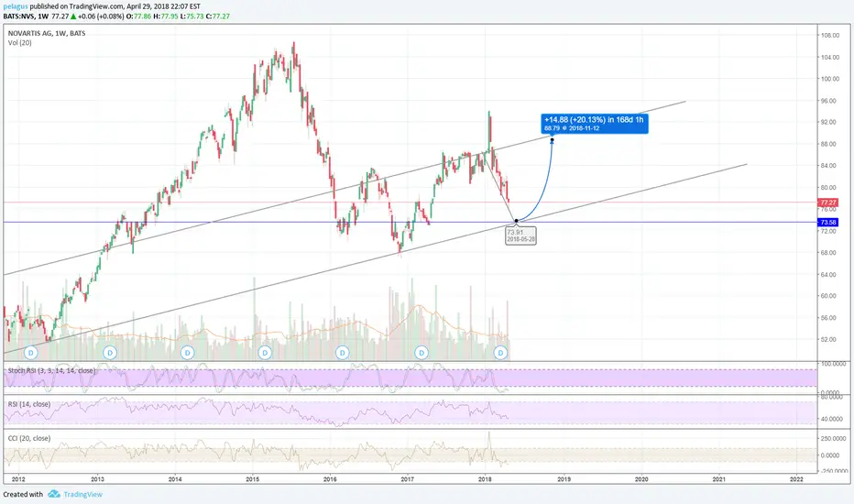Screen dimensions: 854x504
Task: Open the pelagus author link
Action: 16,6
